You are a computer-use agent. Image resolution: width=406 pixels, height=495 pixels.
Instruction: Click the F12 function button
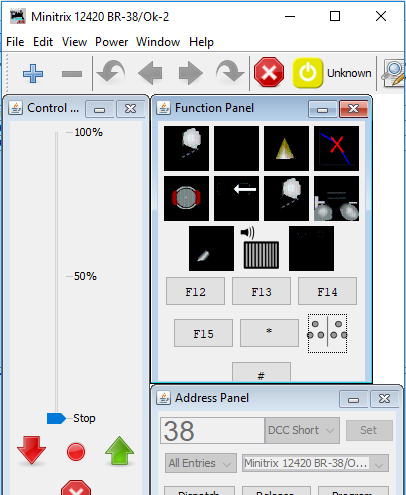[x=195, y=291]
